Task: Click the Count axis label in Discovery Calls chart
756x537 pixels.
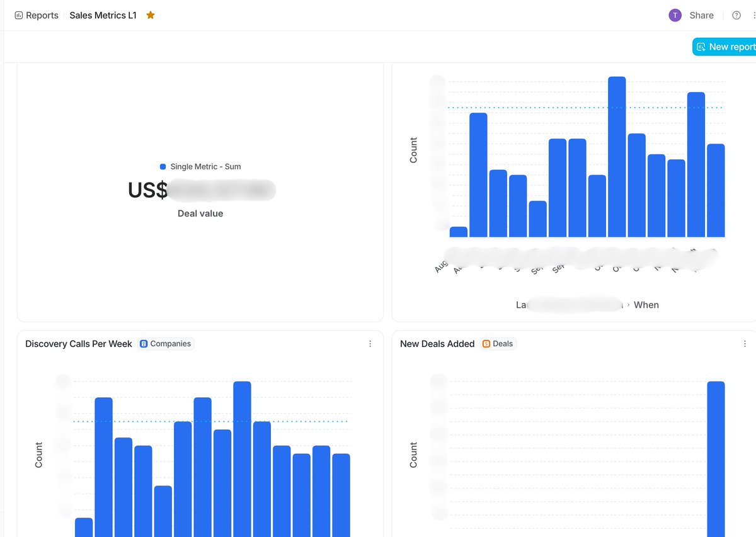Action: tap(39, 455)
